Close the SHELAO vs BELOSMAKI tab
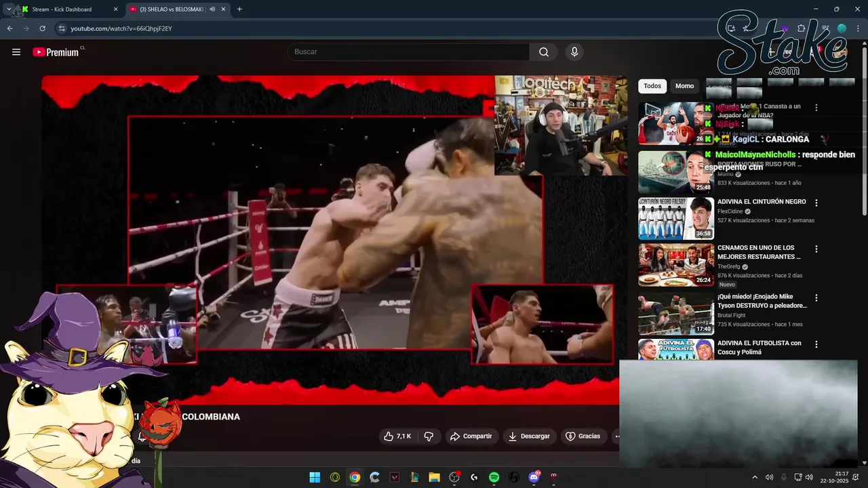The image size is (868, 488). (224, 9)
